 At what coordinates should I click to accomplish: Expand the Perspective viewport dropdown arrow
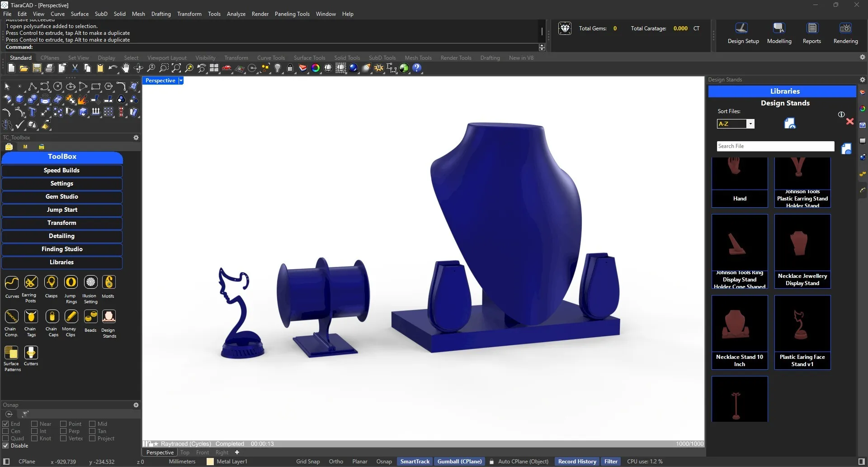tap(181, 81)
